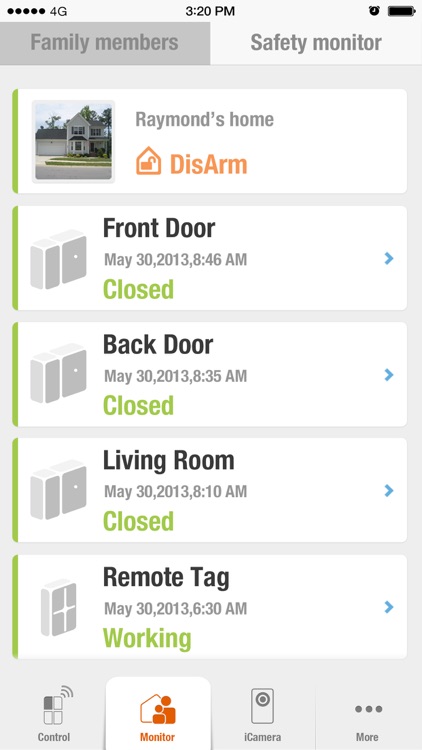Tap the DisArm unlocked house icon
422x750 pixels.
pyautogui.click(x=148, y=161)
